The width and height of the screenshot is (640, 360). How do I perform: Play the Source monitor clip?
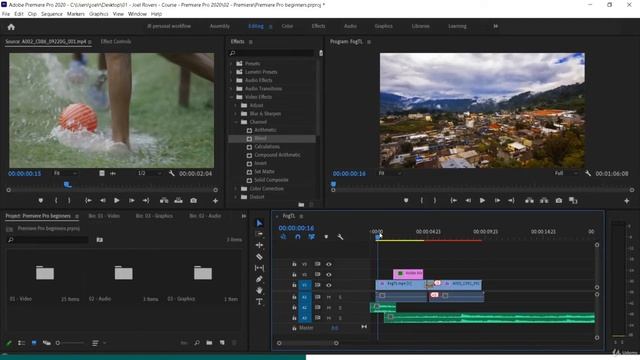coord(117,200)
